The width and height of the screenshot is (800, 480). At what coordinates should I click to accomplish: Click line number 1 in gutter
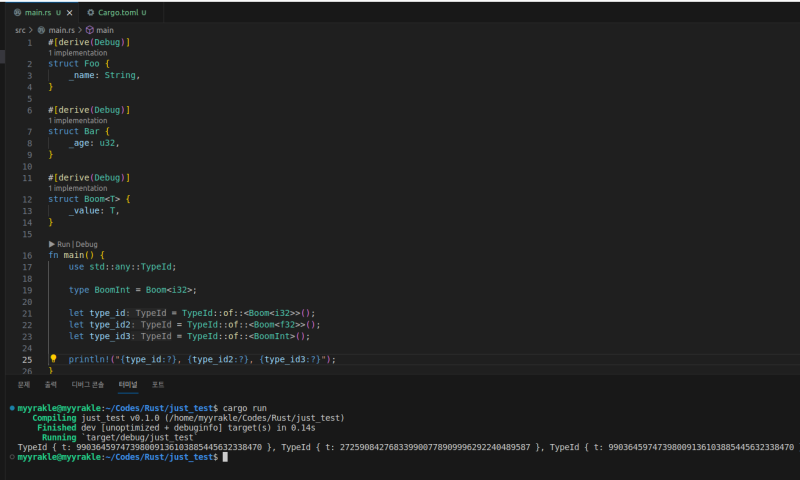pyautogui.click(x=30, y=42)
